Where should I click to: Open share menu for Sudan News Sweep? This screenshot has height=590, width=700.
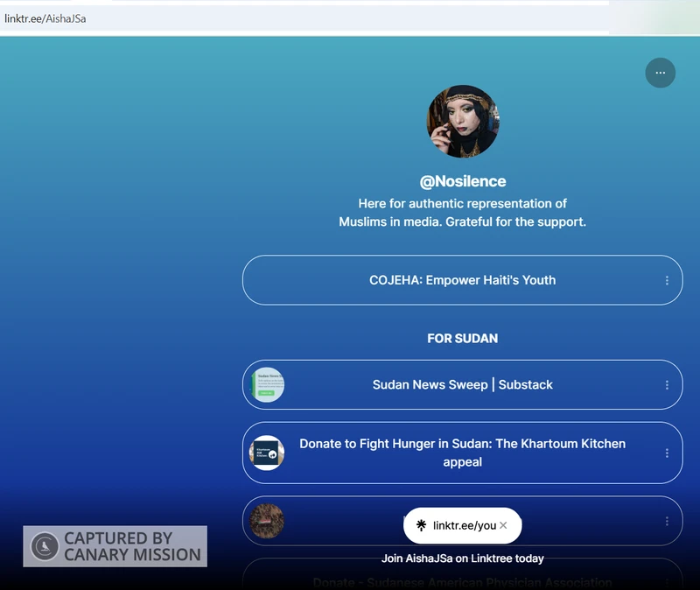667,384
